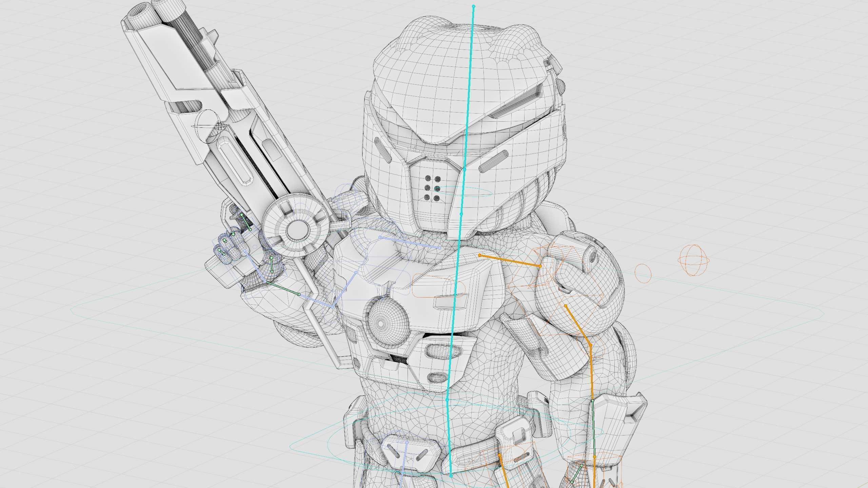
Task: Click the cyan spine tip joint above helmet
Action: click(474, 6)
